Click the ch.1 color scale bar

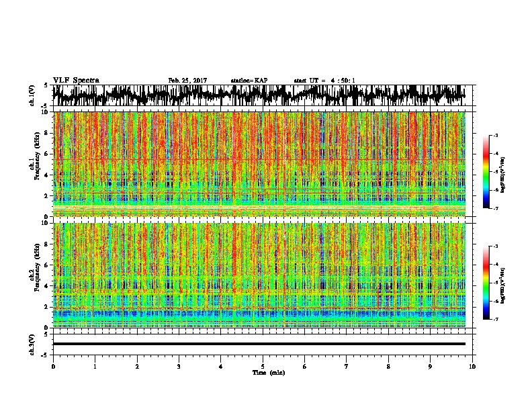pos(486,172)
